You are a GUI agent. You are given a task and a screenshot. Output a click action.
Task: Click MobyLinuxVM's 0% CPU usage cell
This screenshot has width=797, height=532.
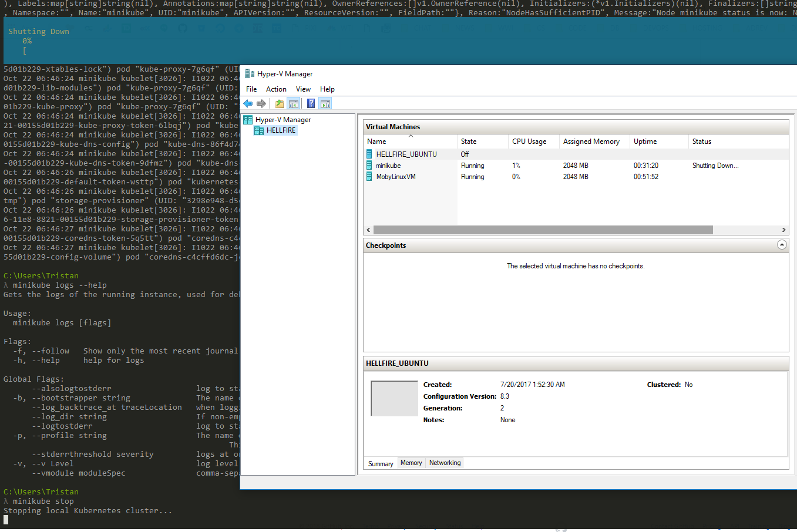pyautogui.click(x=516, y=177)
